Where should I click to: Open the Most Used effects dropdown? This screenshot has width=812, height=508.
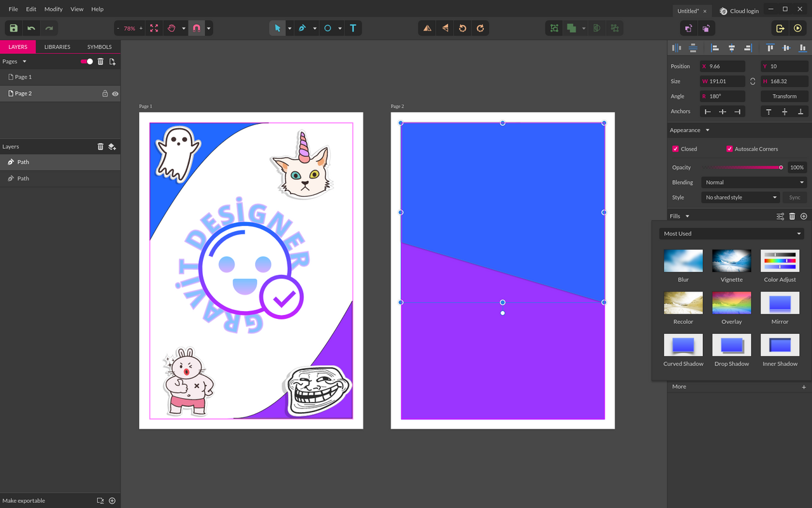pos(731,234)
